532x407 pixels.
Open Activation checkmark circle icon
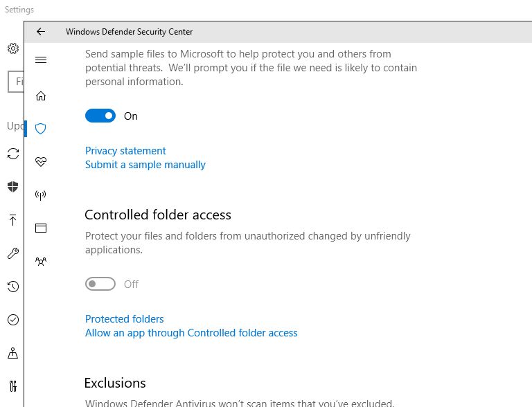(12, 320)
